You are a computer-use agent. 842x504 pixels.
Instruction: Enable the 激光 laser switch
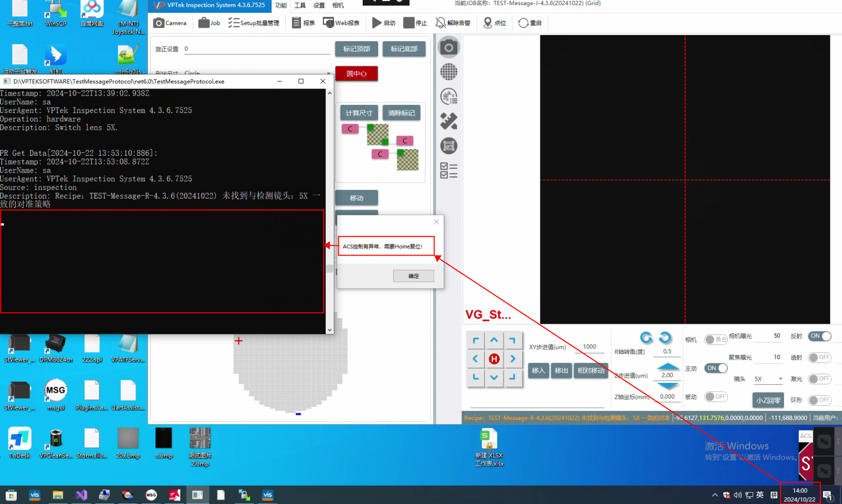(x=820, y=379)
